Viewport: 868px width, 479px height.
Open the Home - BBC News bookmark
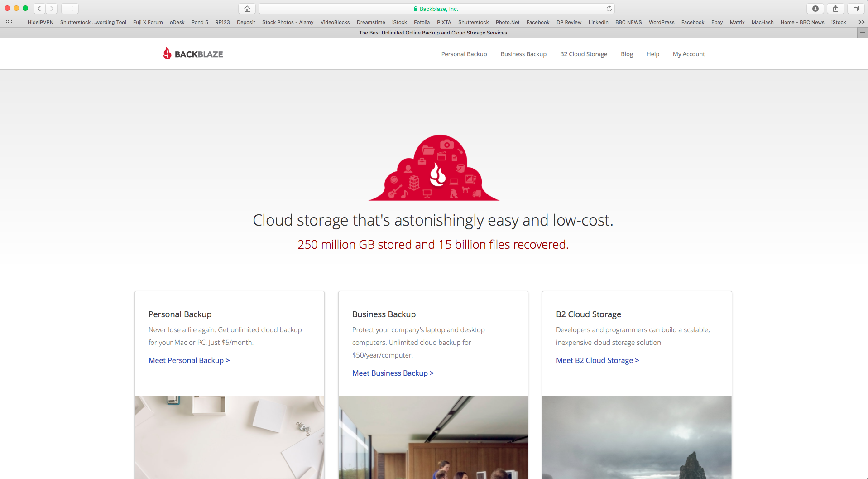coord(802,22)
